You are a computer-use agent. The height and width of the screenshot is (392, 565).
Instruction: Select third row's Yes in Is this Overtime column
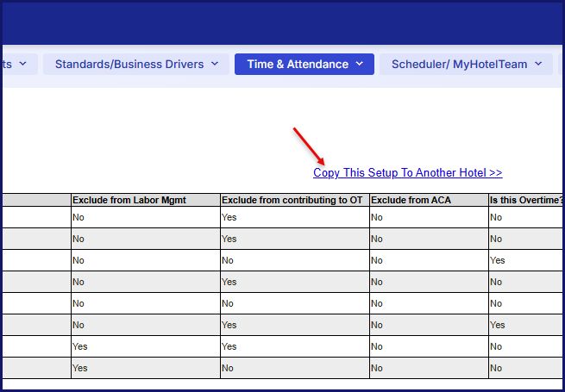click(498, 260)
